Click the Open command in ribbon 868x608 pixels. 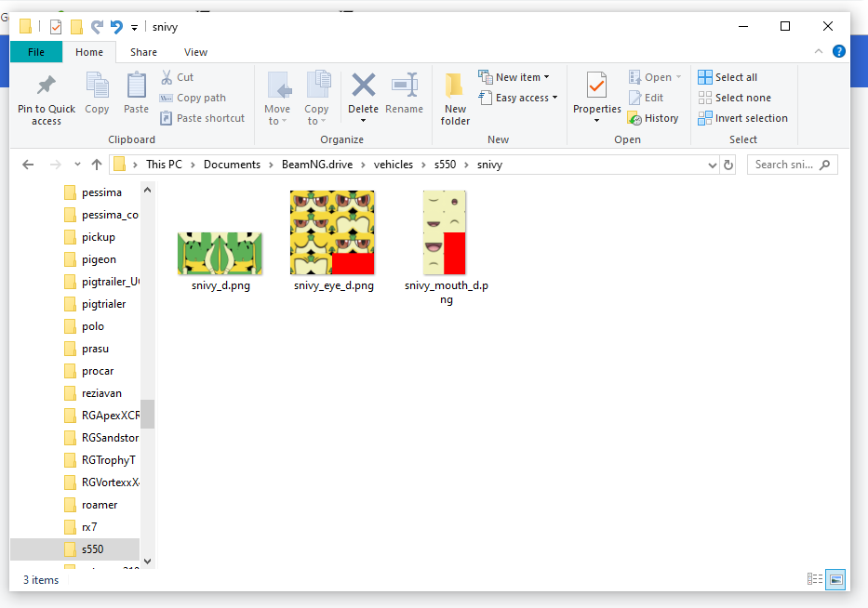654,77
